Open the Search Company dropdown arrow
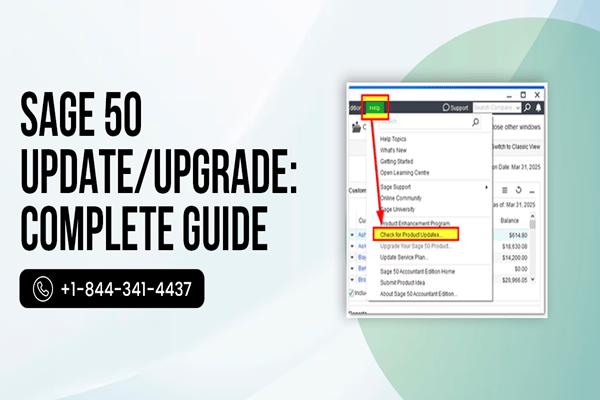The width and height of the screenshot is (600, 400). (518, 108)
